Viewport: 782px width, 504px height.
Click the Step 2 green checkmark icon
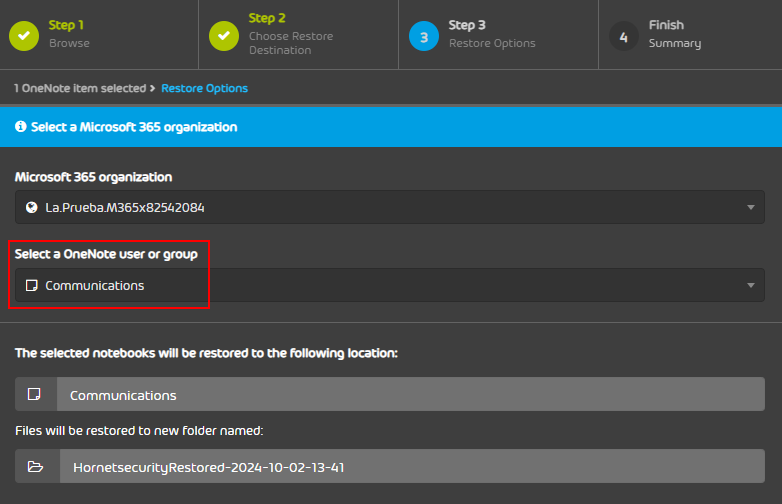pos(224,35)
